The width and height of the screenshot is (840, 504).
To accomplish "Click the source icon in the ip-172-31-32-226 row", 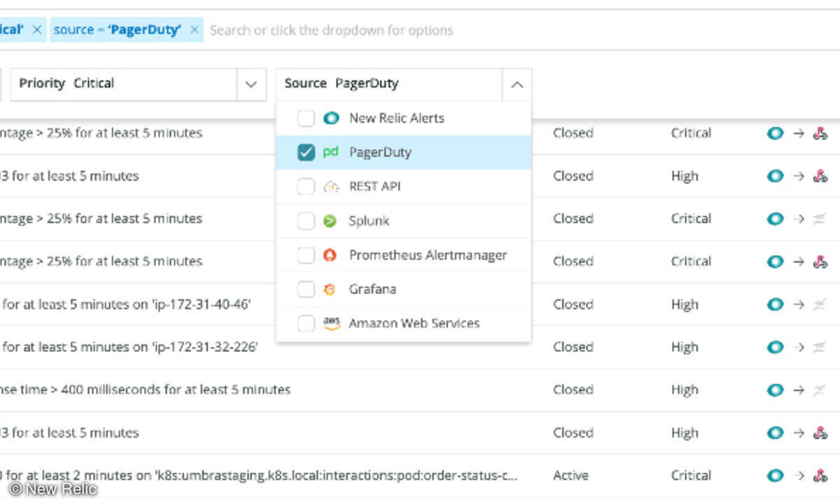I will tap(775, 347).
